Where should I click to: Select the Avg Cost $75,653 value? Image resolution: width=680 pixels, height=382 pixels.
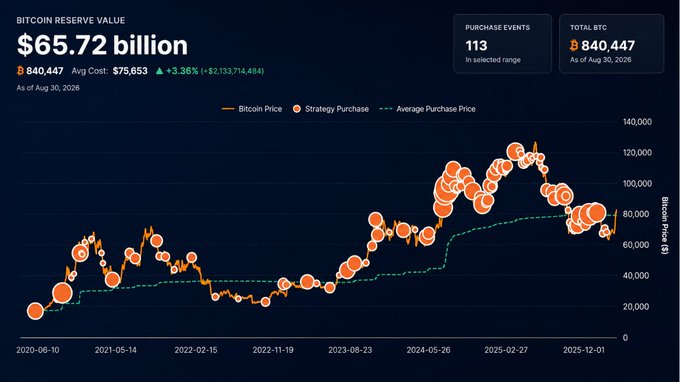(x=130, y=71)
